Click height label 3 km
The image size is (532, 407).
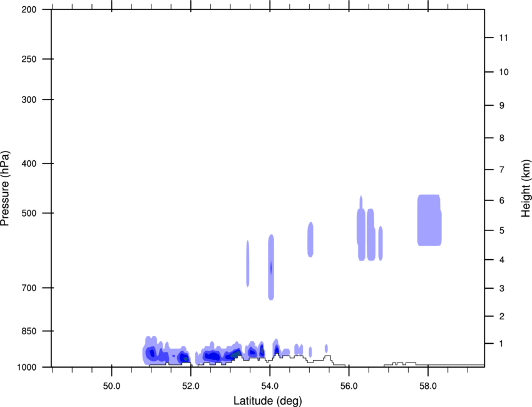pos(502,289)
